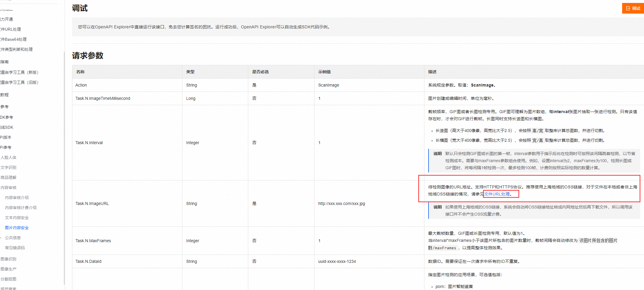Click the orange 调试 button

(633, 8)
